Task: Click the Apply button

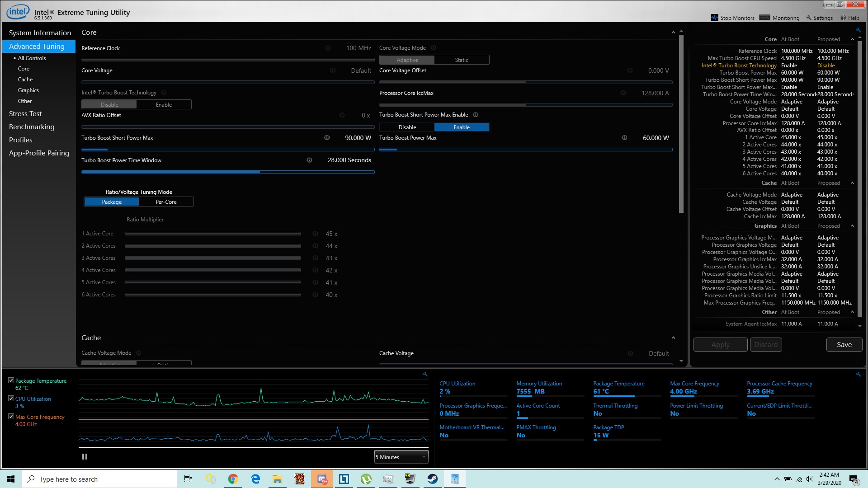Action: tap(720, 345)
